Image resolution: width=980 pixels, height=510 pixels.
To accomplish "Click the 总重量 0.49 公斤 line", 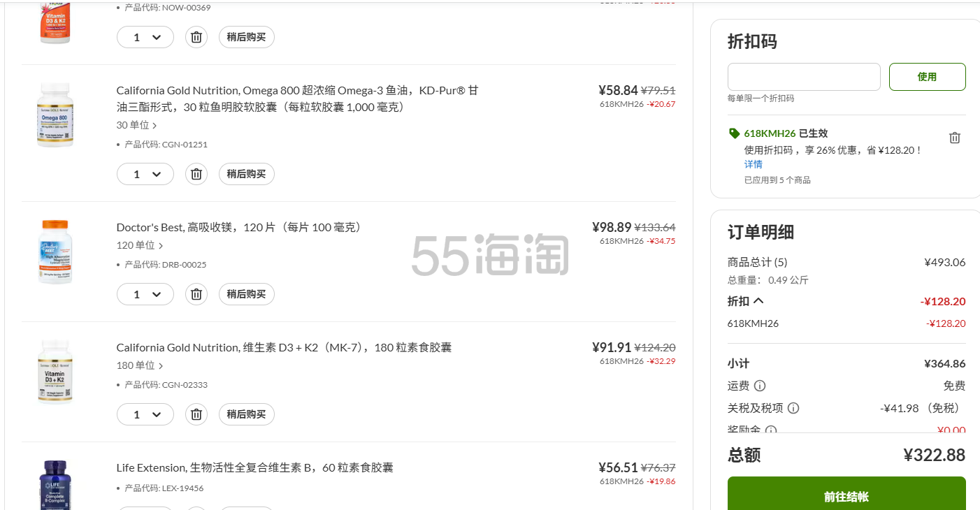I will pyautogui.click(x=768, y=280).
